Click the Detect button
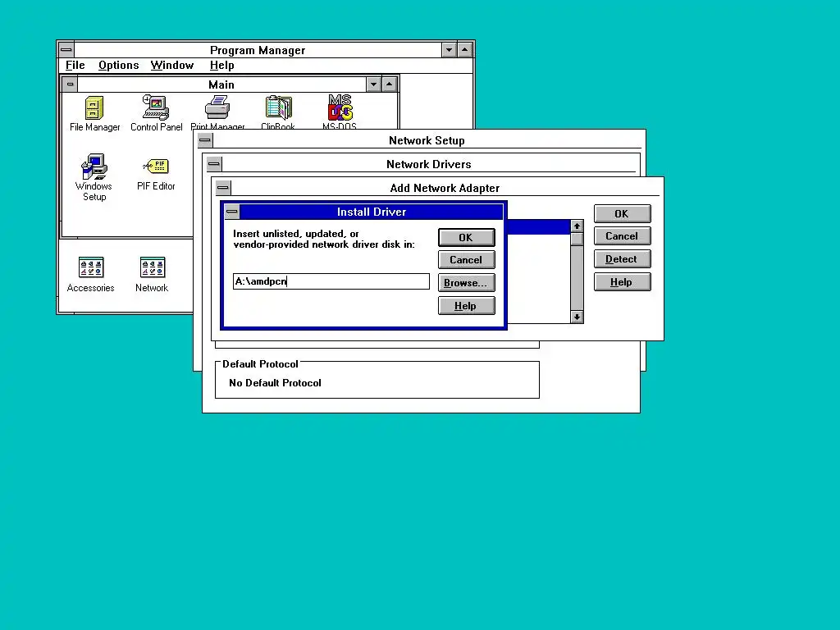The image size is (840, 630). [622, 259]
